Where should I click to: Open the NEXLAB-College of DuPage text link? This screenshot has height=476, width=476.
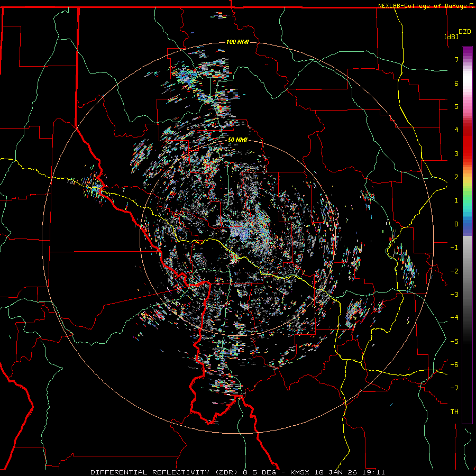[x=423, y=5]
